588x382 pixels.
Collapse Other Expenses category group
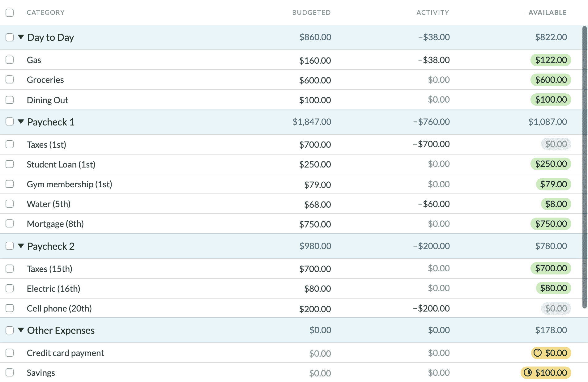coord(21,330)
